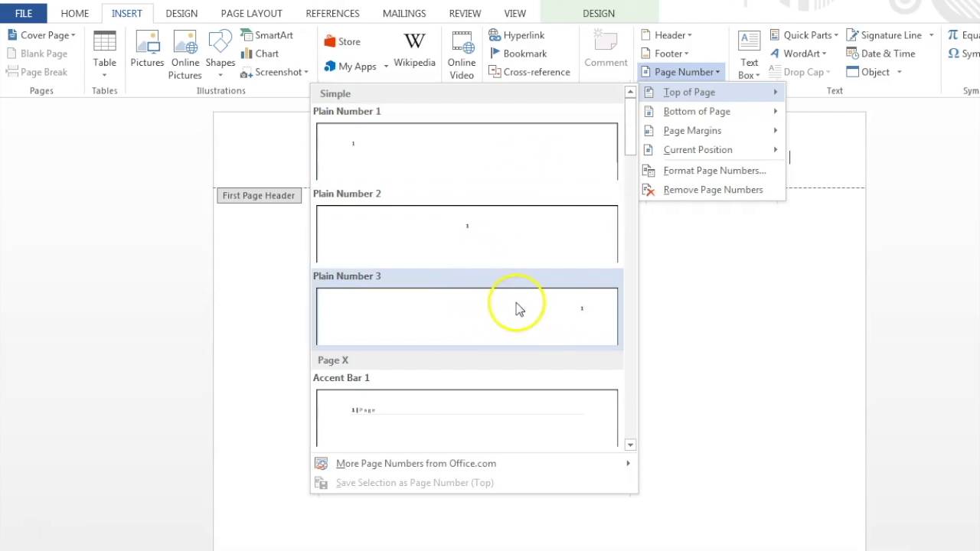Click Page Break in Pages group
The image size is (980, 551).
coord(38,72)
